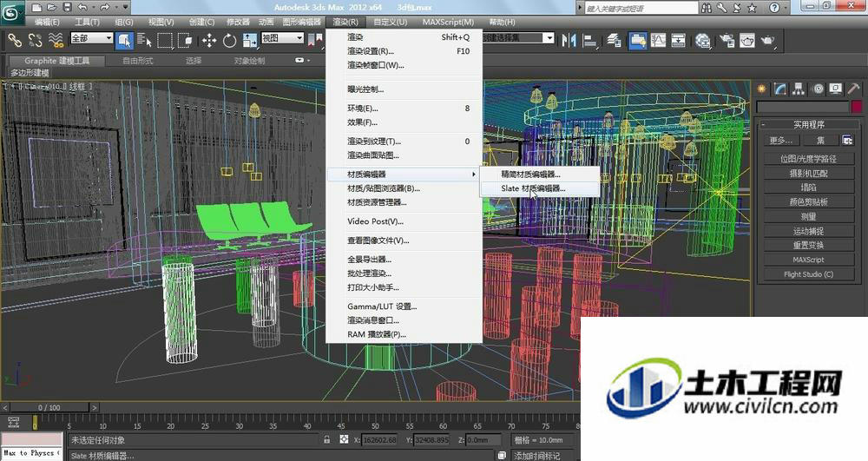Click the New Scene icon in quick access bar
This screenshot has width=868, height=461.
pyautogui.click(x=36, y=7)
